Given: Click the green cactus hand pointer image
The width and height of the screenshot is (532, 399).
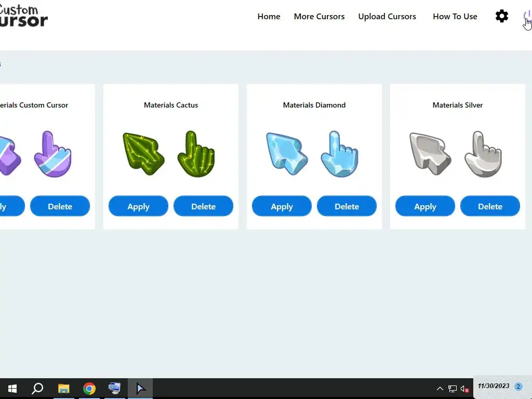Looking at the screenshot, I should pos(196,154).
